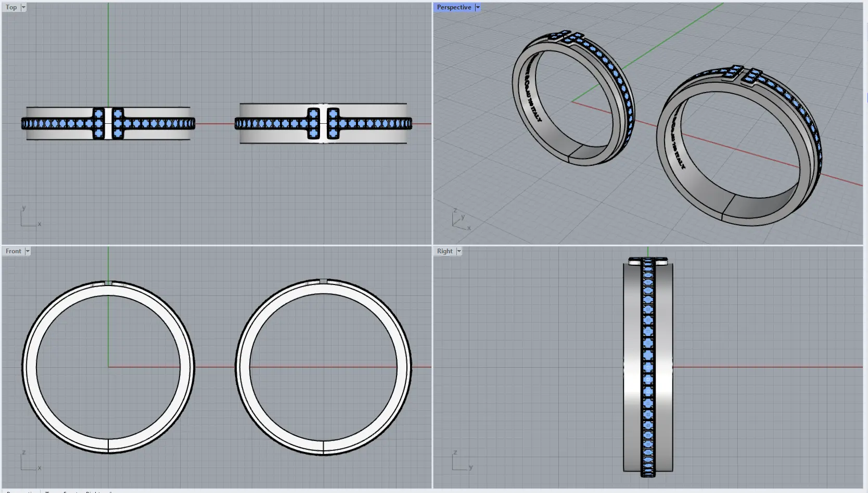Open the Top viewport menu arrow

coord(23,7)
